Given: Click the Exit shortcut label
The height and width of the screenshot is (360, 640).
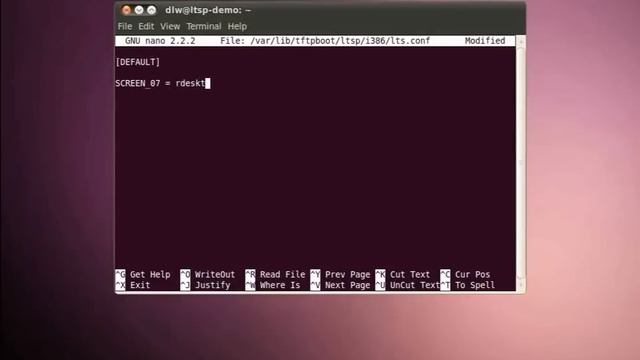Looking at the screenshot, I should pos(140,285).
